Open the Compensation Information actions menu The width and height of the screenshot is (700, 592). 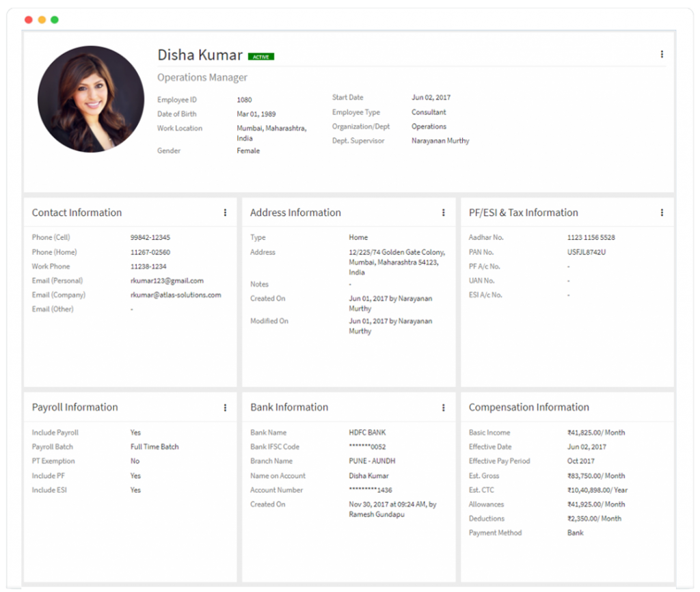click(662, 407)
